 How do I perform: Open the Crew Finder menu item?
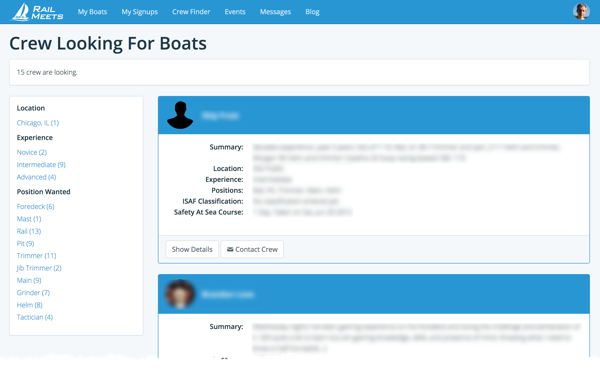(x=191, y=12)
